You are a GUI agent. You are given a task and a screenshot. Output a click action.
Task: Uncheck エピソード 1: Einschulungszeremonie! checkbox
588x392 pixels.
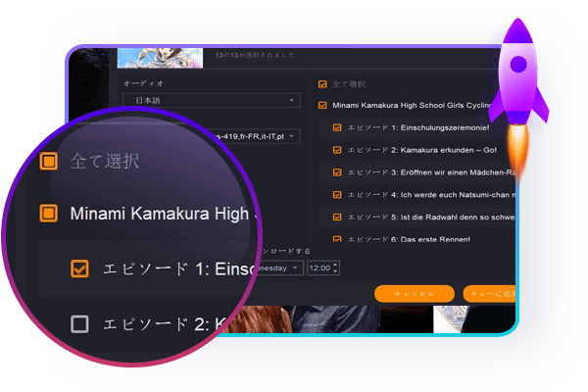[337, 127]
